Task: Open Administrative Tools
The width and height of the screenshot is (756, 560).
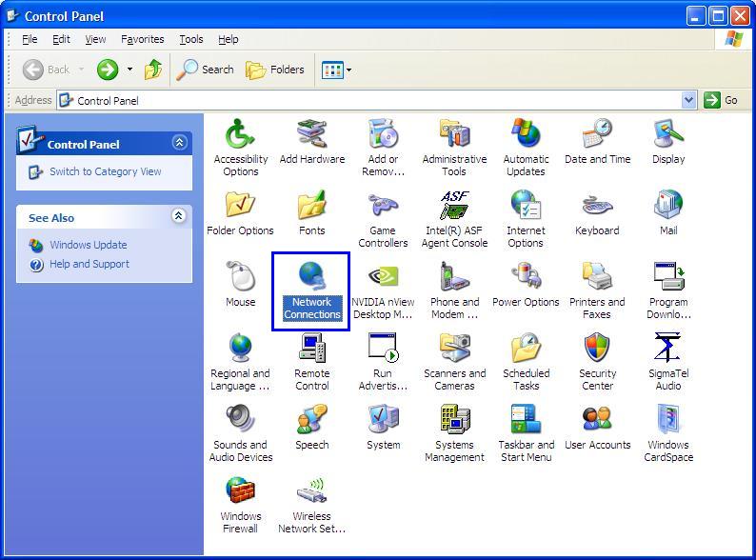Action: tap(454, 147)
